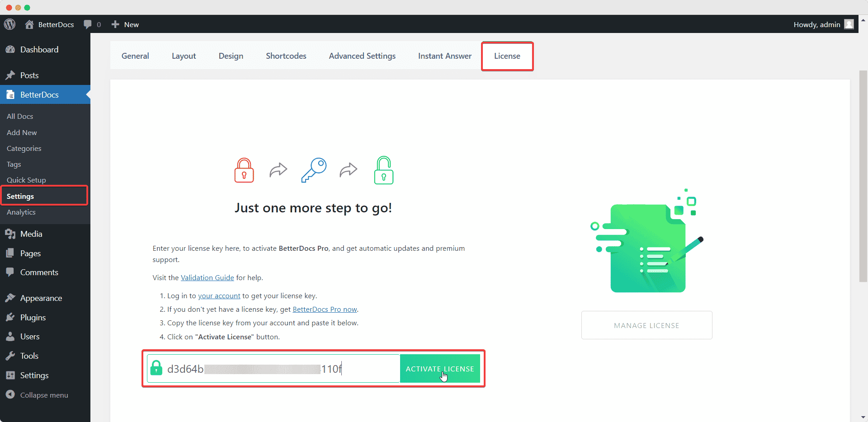Open Tags submenu item
Screen dimensions: 868x422
[14, 164]
